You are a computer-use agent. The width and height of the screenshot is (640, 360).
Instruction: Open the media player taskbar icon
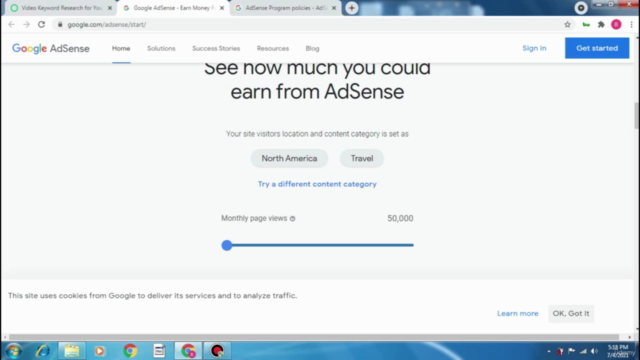(100, 351)
